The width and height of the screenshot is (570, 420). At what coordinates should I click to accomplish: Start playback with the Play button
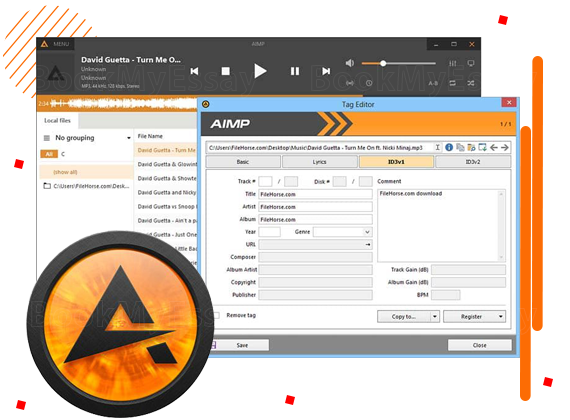(x=260, y=71)
